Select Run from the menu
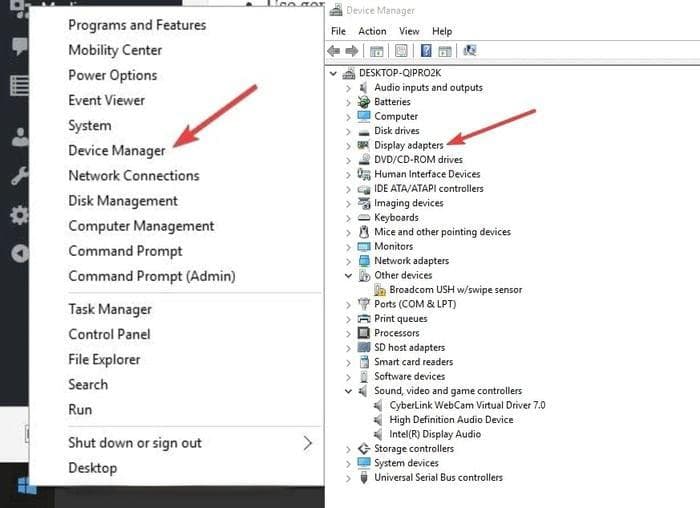700x508 pixels. (80, 410)
